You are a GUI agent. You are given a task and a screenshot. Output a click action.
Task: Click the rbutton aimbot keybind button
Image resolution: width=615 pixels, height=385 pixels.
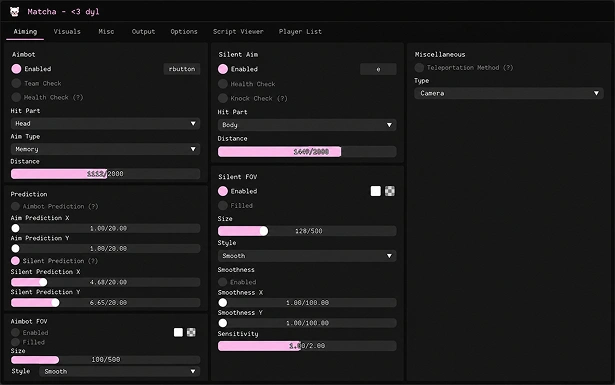tap(182, 69)
